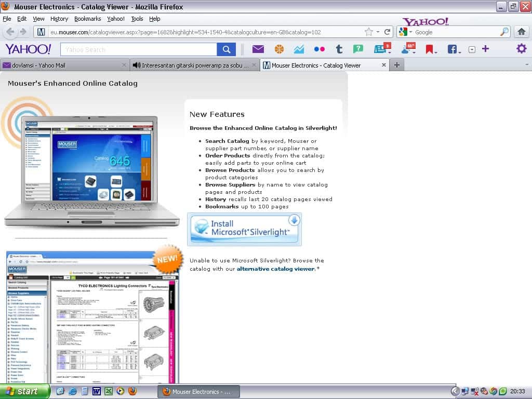The image size is (532, 399).
Task: Open Yahoo Mail toolbar icon
Action: click(258, 49)
